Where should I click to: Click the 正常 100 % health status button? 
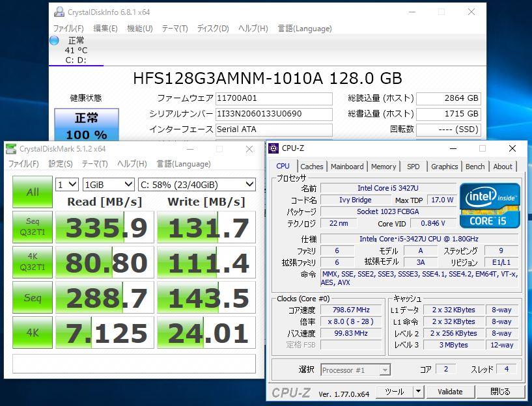(87, 124)
